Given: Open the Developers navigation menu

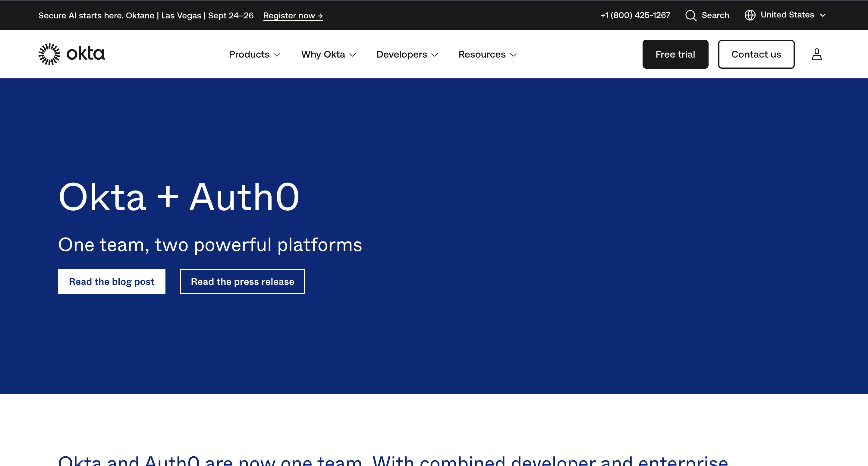Looking at the screenshot, I should coord(401,55).
